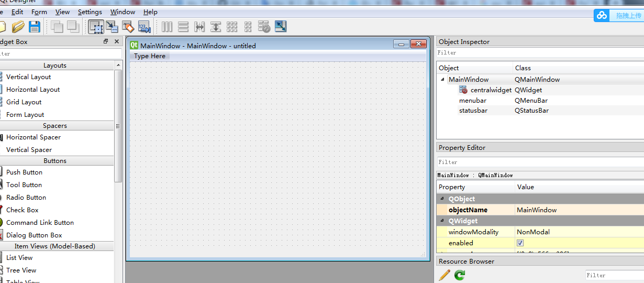Viewport: 644px width, 283px height.
Task: Select Tree View in Widget Box
Action: pyautogui.click(x=21, y=270)
